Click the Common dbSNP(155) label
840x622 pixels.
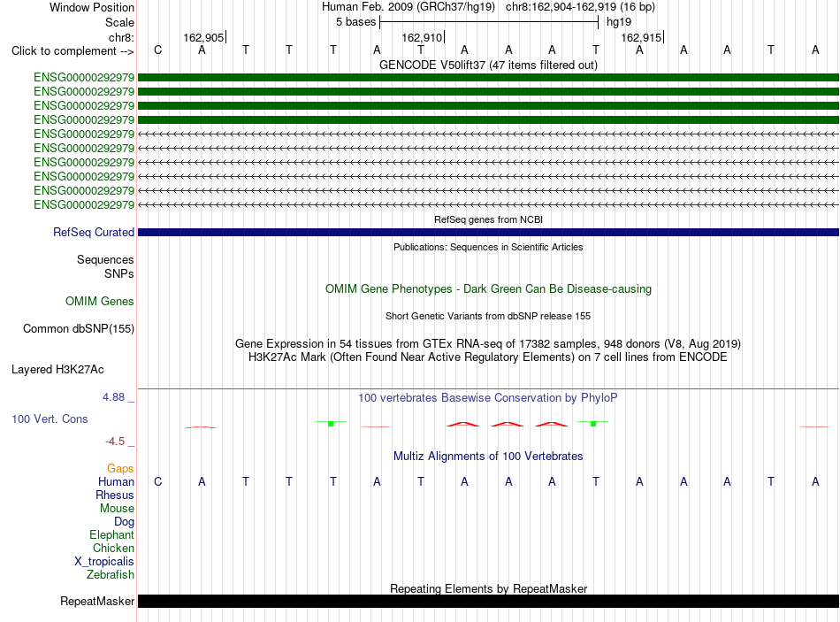[x=78, y=328]
